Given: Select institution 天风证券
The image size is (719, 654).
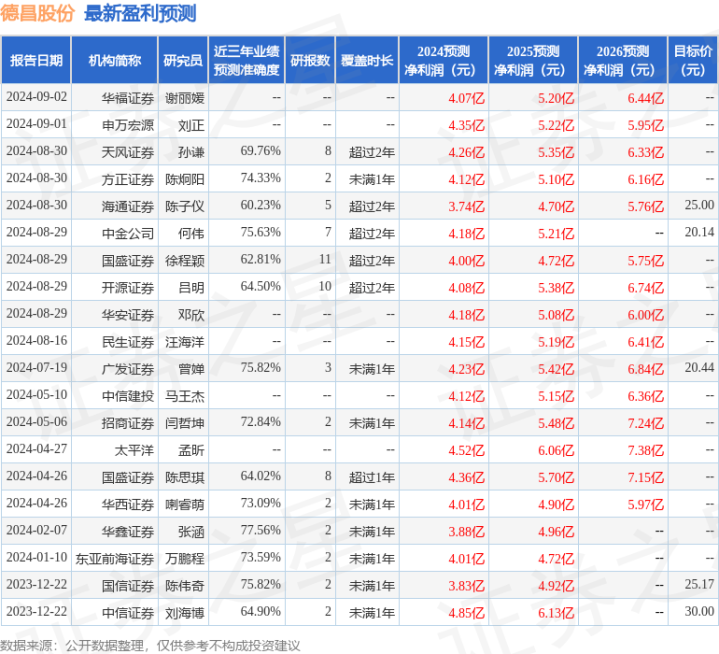Looking at the screenshot, I should pyautogui.click(x=128, y=152).
